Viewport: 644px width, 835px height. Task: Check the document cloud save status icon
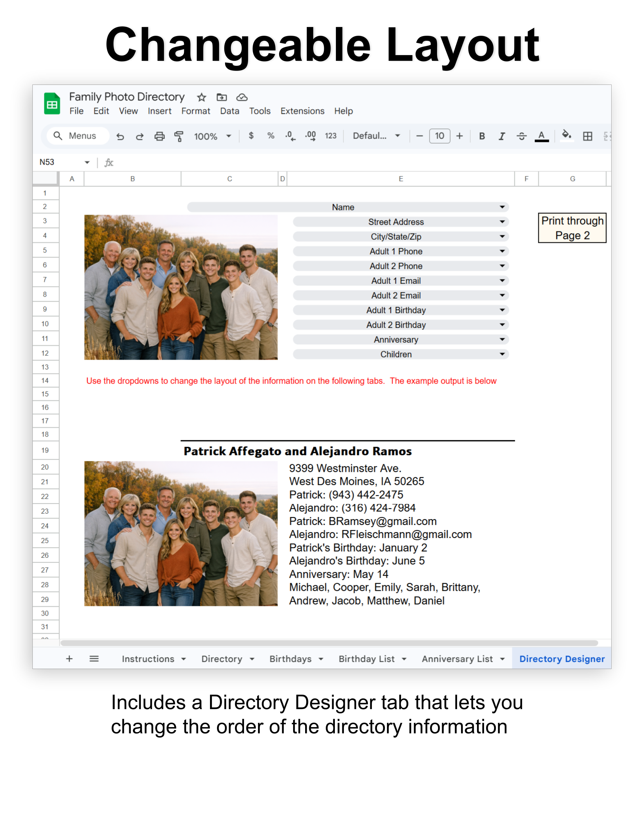pyautogui.click(x=242, y=98)
